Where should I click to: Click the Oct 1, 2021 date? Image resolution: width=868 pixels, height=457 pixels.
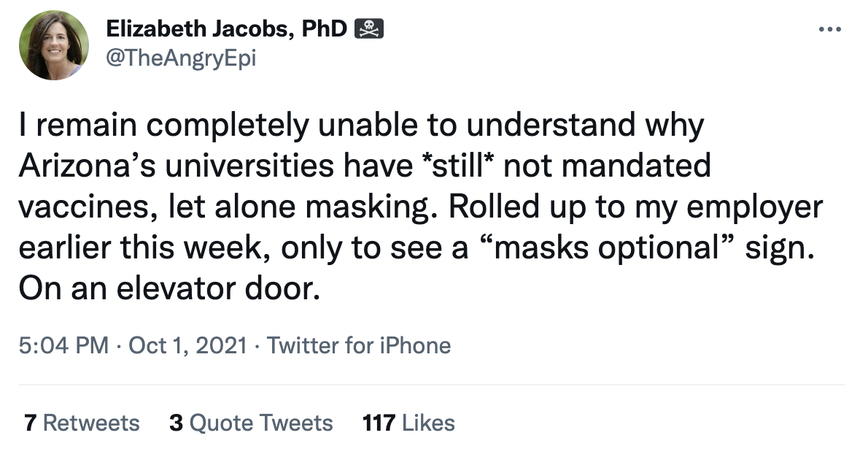tap(187, 345)
